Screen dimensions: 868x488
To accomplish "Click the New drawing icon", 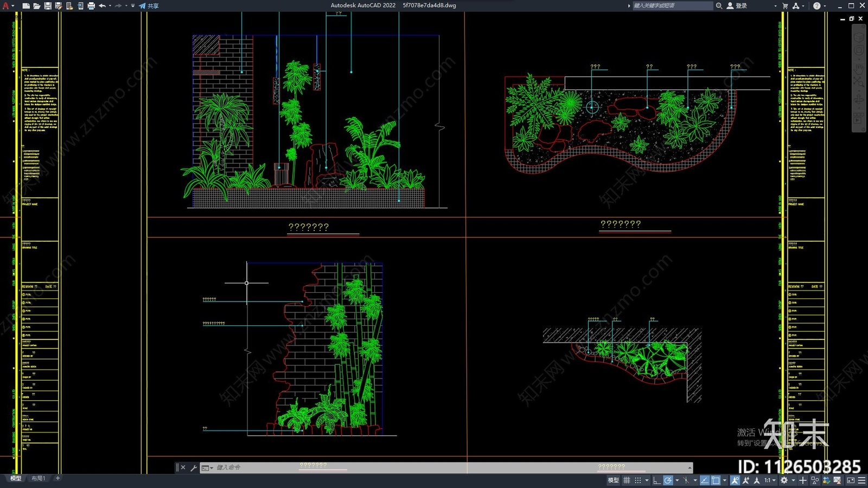I will [26, 5].
